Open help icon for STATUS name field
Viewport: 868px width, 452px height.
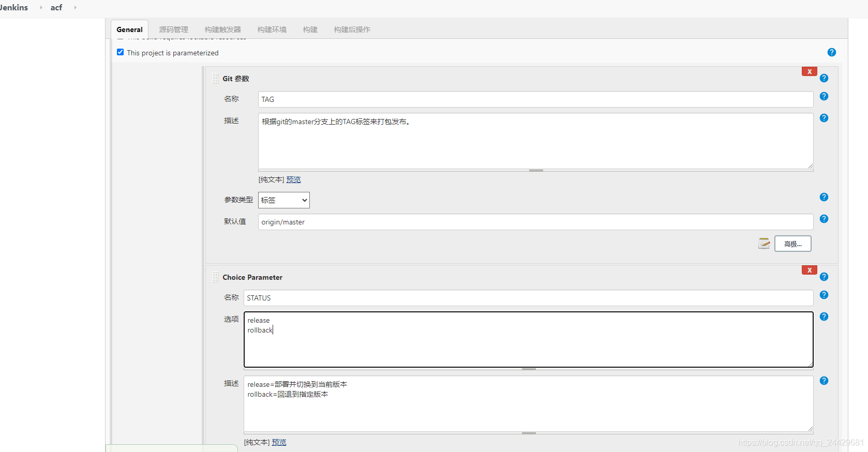[x=824, y=295]
